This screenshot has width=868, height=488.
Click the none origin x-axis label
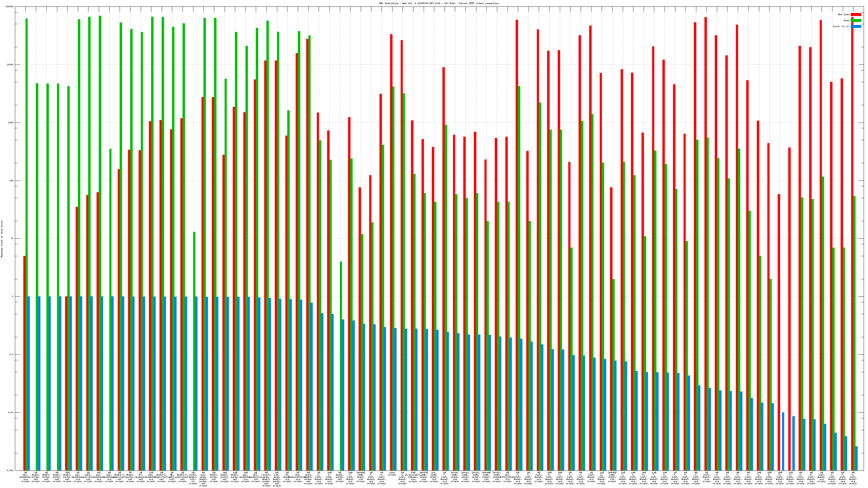pyautogui.click(x=392, y=474)
